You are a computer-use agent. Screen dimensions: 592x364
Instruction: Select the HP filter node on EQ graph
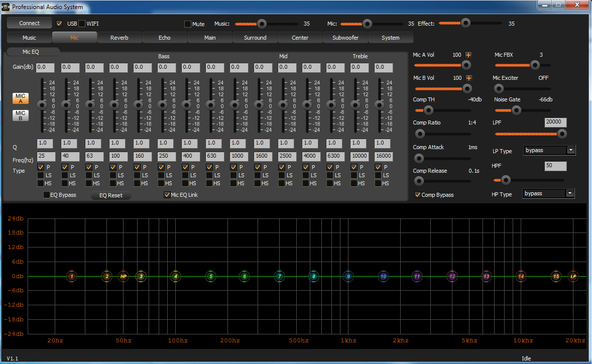click(x=123, y=276)
